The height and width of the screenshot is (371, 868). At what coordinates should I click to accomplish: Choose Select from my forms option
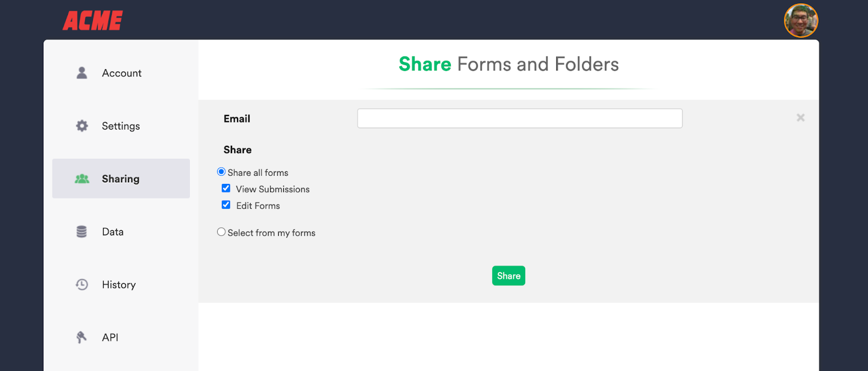point(221,232)
